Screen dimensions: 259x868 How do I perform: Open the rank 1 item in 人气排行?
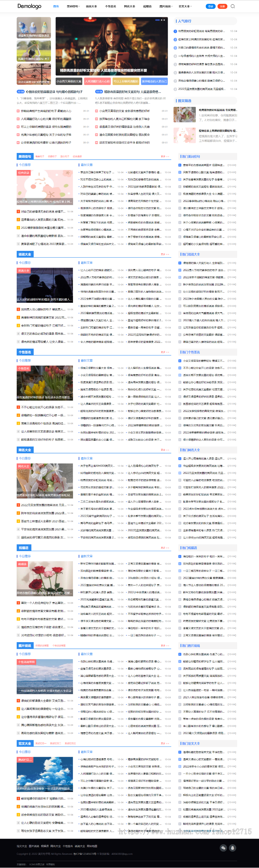click(x=201, y=31)
